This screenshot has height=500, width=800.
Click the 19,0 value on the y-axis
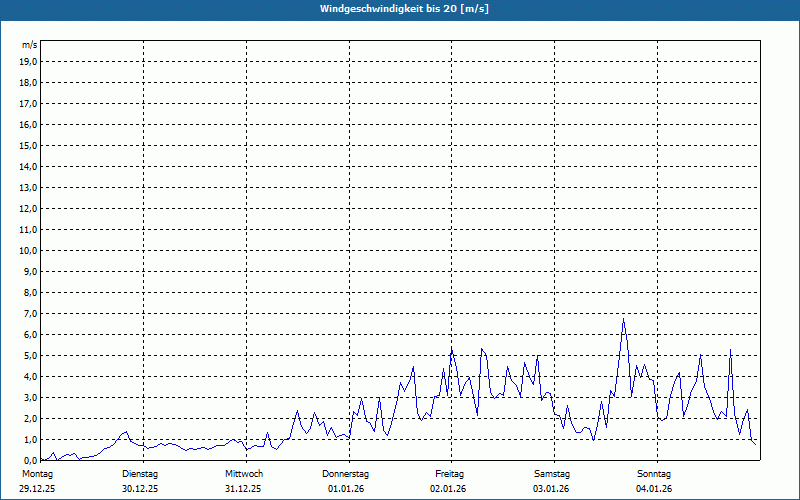(x=29, y=61)
